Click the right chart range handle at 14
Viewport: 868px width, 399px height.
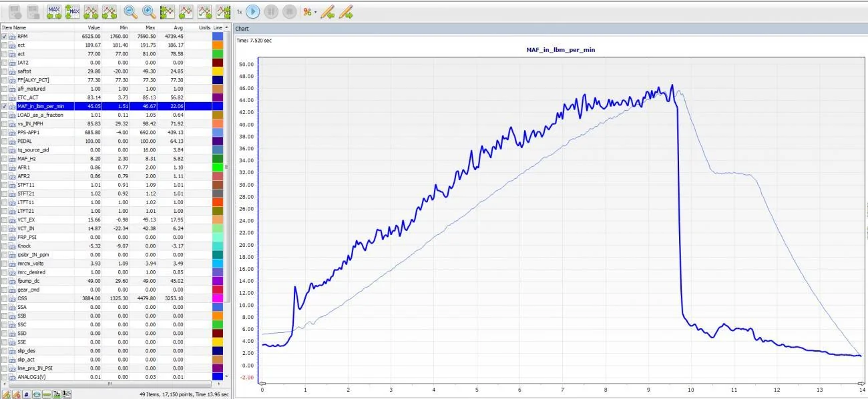point(862,384)
